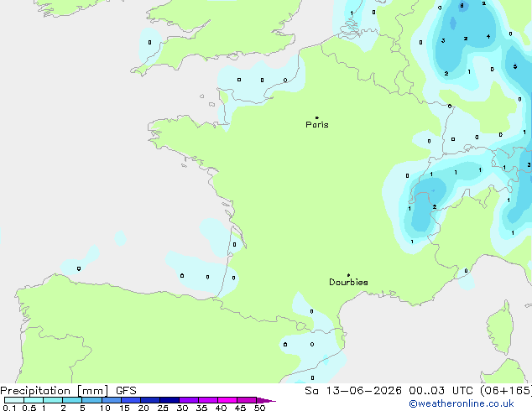The image size is (532, 411).
Task: Select the 0.1–0.5 mm legend swatch
Action: point(14,400)
